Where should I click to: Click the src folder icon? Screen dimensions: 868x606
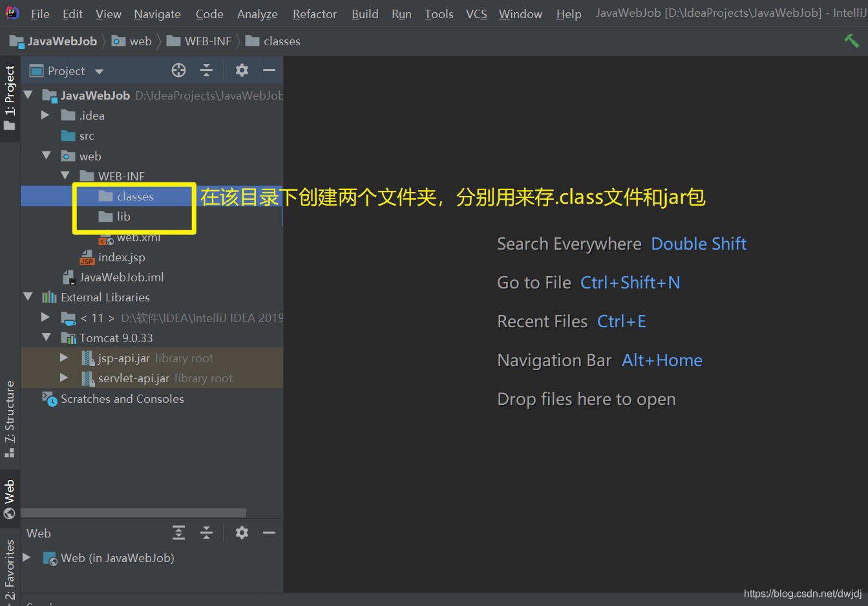click(69, 136)
